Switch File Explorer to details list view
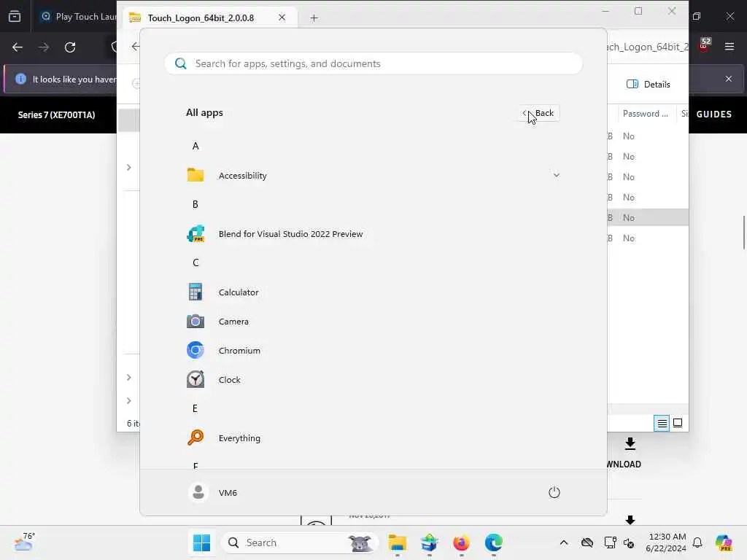 pos(662,423)
